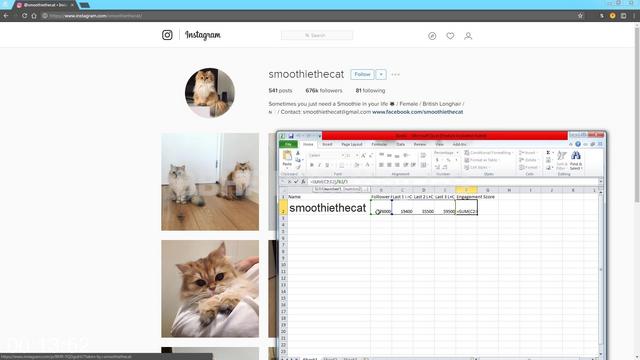Bookmark the page with the star icon
The width and height of the screenshot is (640, 360).
click(x=580, y=16)
